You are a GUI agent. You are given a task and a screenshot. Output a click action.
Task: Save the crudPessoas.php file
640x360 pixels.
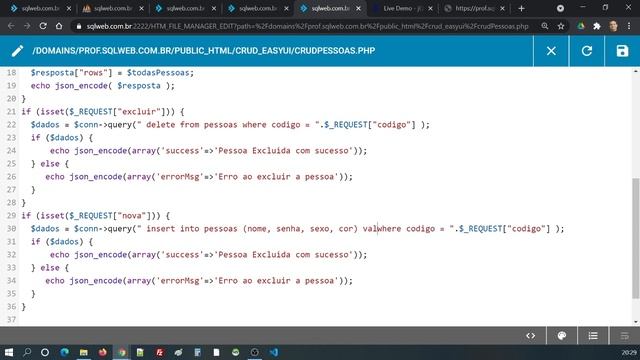(622, 51)
